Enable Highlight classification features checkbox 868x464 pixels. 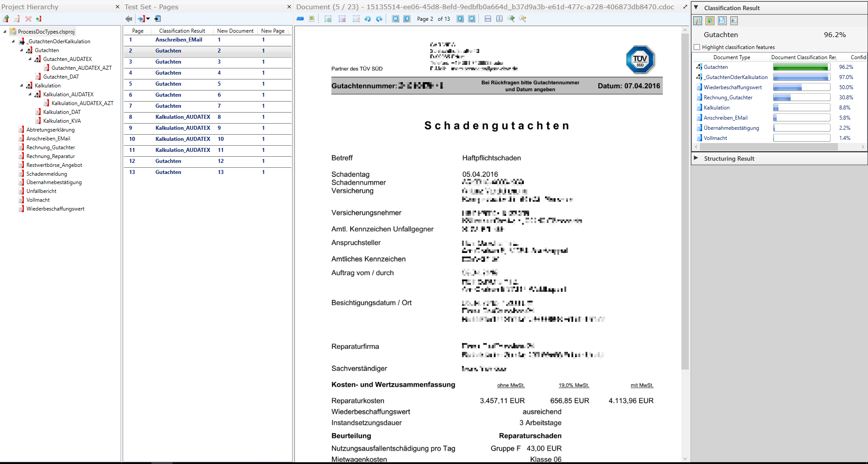tap(697, 47)
